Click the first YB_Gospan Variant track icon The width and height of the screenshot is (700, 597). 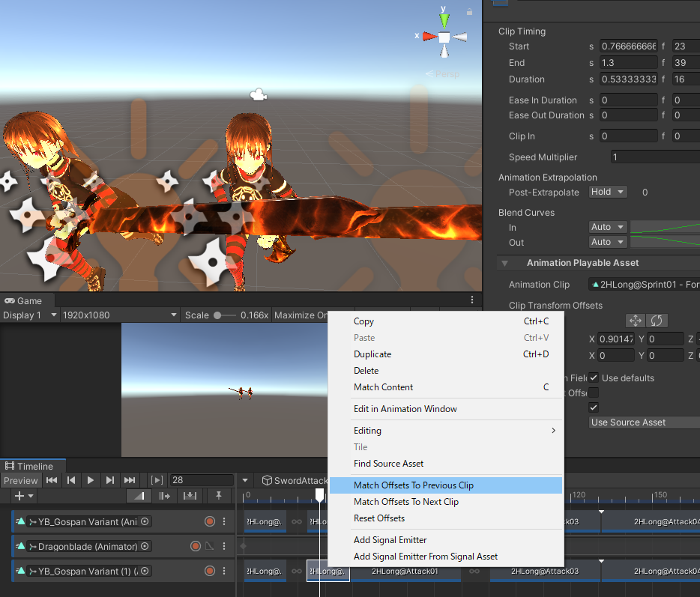pyautogui.click(x=20, y=521)
